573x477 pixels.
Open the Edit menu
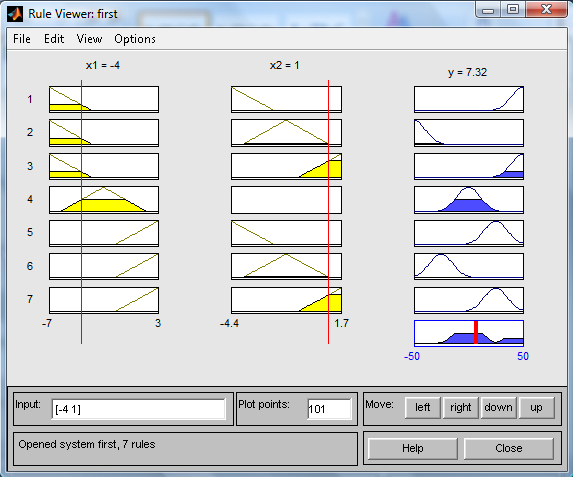[x=54, y=39]
